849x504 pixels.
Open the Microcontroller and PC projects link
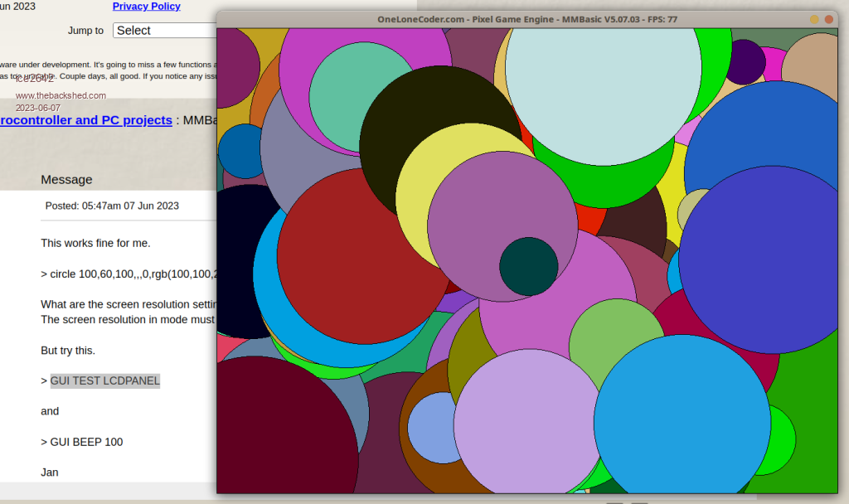[86, 120]
